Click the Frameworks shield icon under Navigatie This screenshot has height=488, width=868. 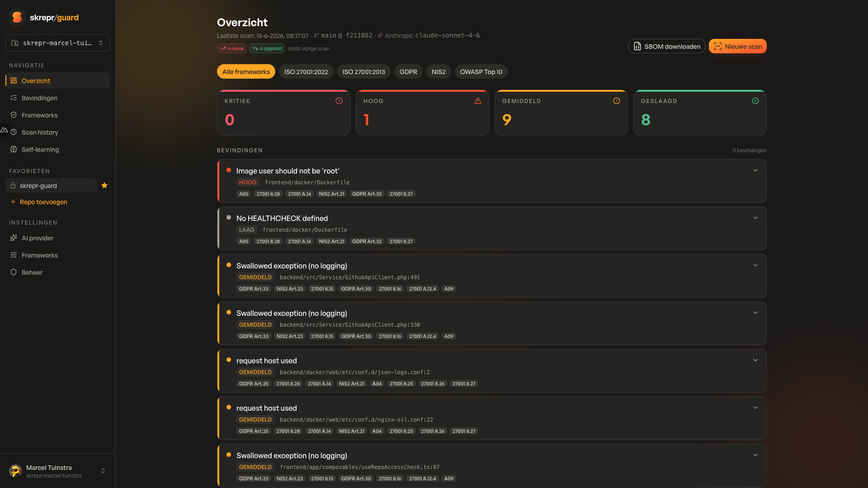[14, 115]
